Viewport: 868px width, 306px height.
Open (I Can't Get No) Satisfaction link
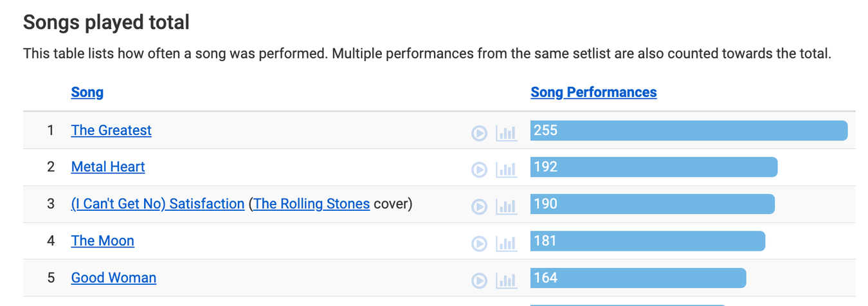(158, 204)
